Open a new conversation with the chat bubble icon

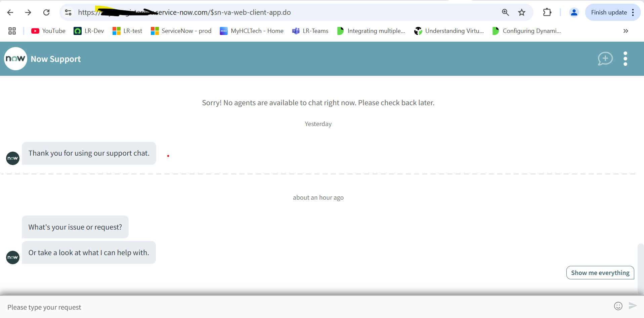pyautogui.click(x=605, y=58)
